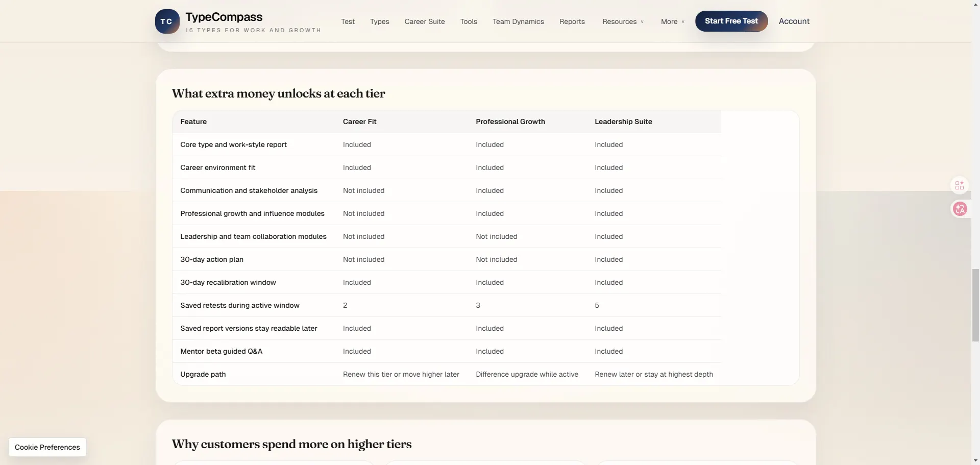The image size is (980, 465).
Task: Click the Feature column header
Action: point(193,121)
